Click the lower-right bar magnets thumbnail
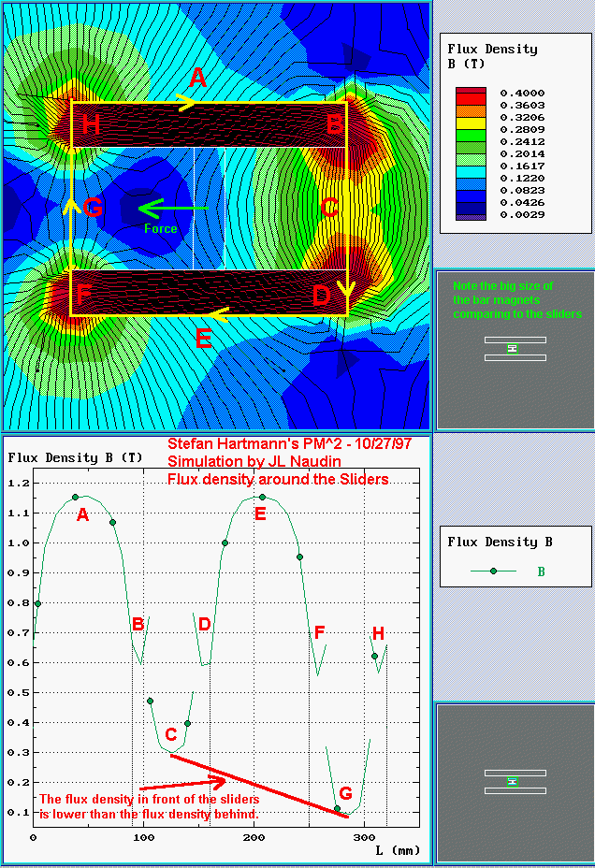The width and height of the screenshot is (595, 868). pos(514,781)
